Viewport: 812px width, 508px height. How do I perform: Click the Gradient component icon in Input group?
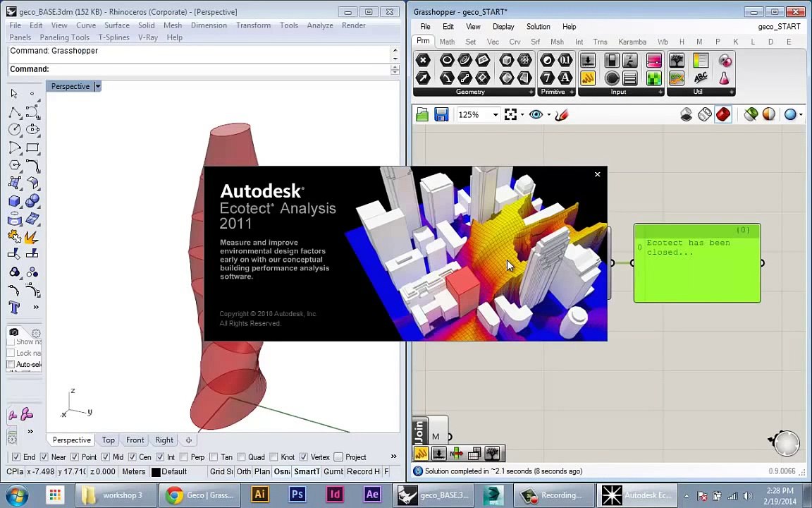pos(654,61)
